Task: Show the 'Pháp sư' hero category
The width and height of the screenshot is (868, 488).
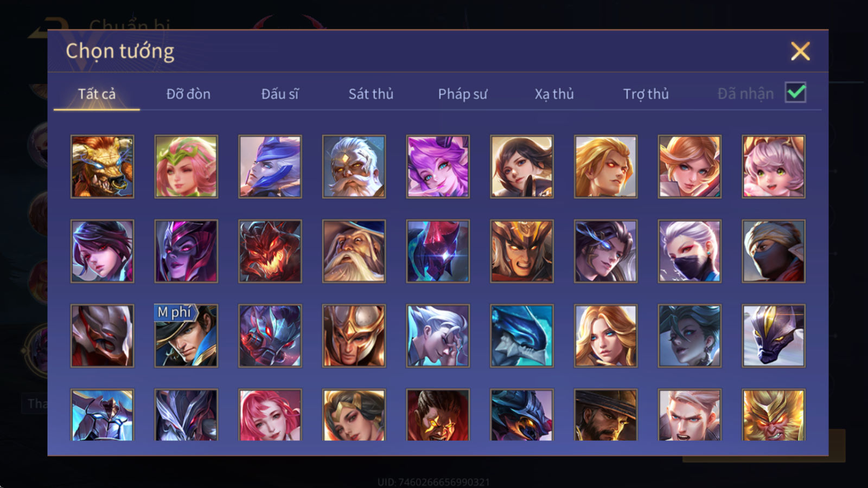Action: pos(462,94)
